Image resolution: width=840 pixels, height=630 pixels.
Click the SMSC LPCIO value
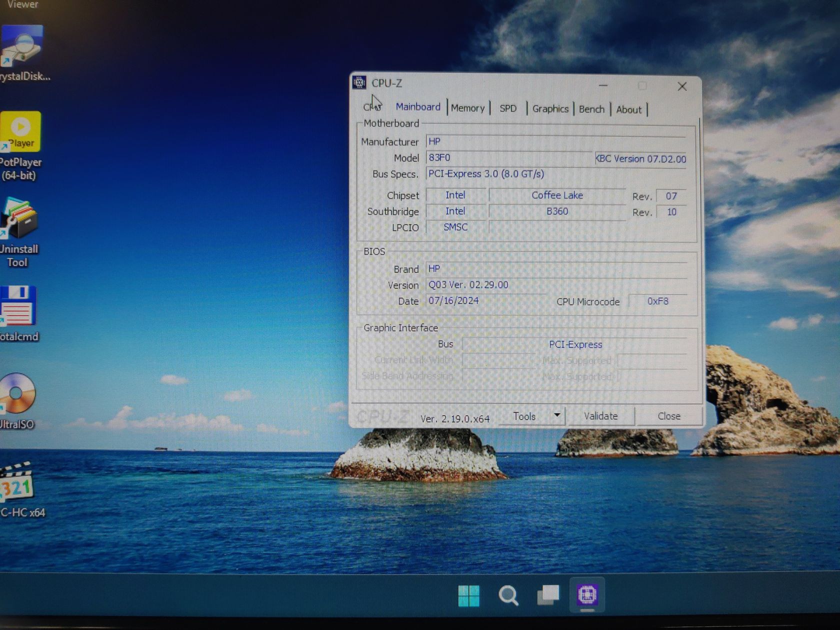tap(455, 227)
